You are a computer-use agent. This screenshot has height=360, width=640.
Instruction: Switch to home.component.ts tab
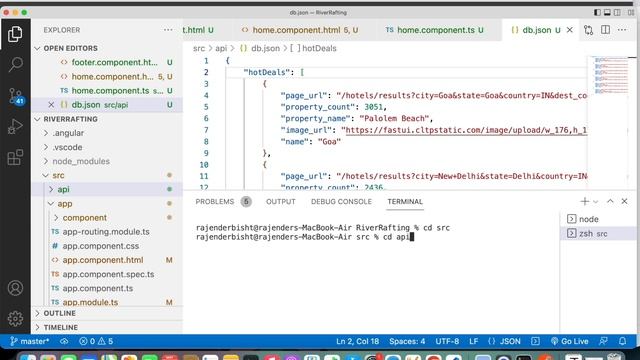click(x=435, y=30)
